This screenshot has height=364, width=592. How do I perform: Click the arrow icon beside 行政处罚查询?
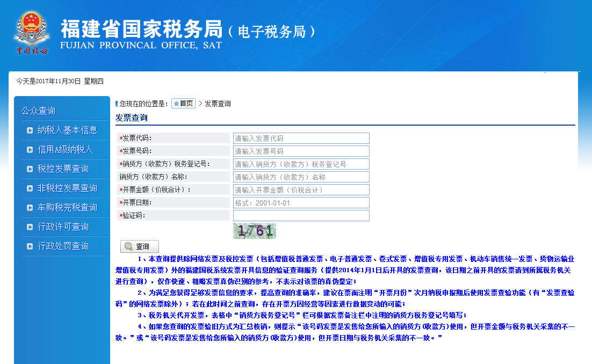click(x=30, y=246)
